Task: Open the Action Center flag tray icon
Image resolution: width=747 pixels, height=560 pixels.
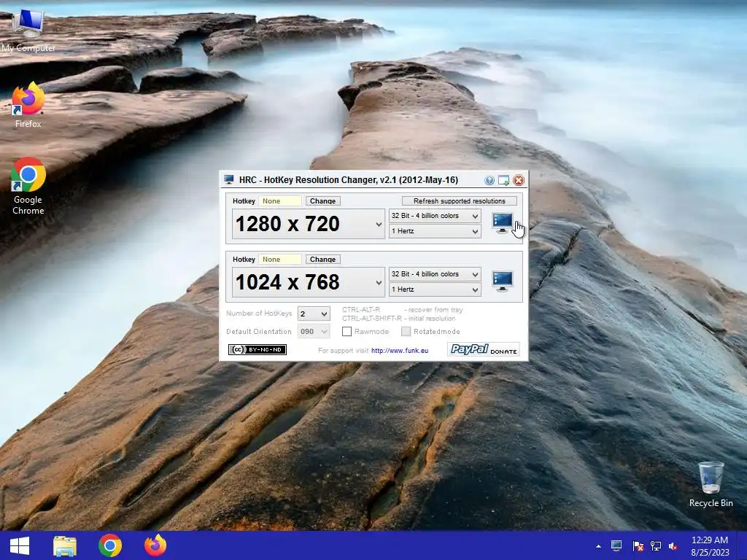Action: pos(638,546)
